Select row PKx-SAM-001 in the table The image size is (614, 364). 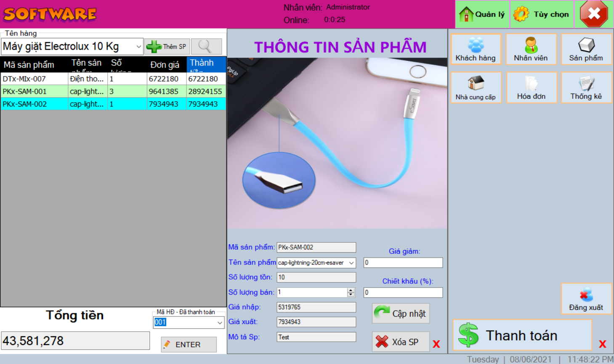tap(113, 91)
